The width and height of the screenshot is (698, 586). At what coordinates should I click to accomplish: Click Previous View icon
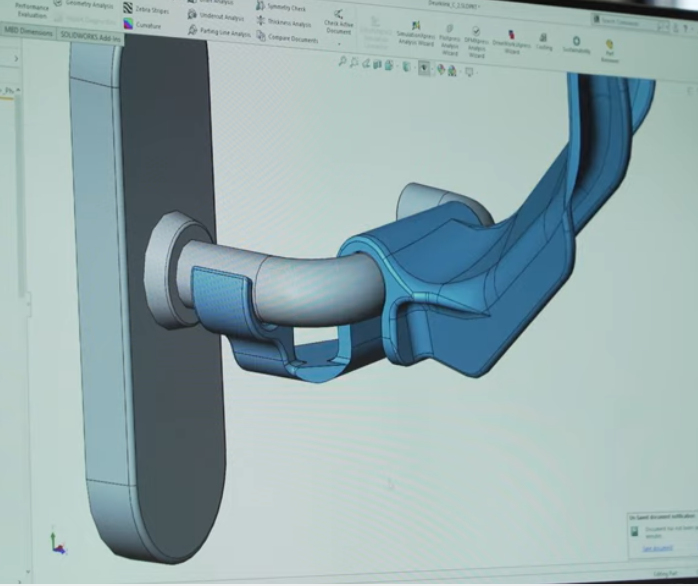[x=365, y=64]
